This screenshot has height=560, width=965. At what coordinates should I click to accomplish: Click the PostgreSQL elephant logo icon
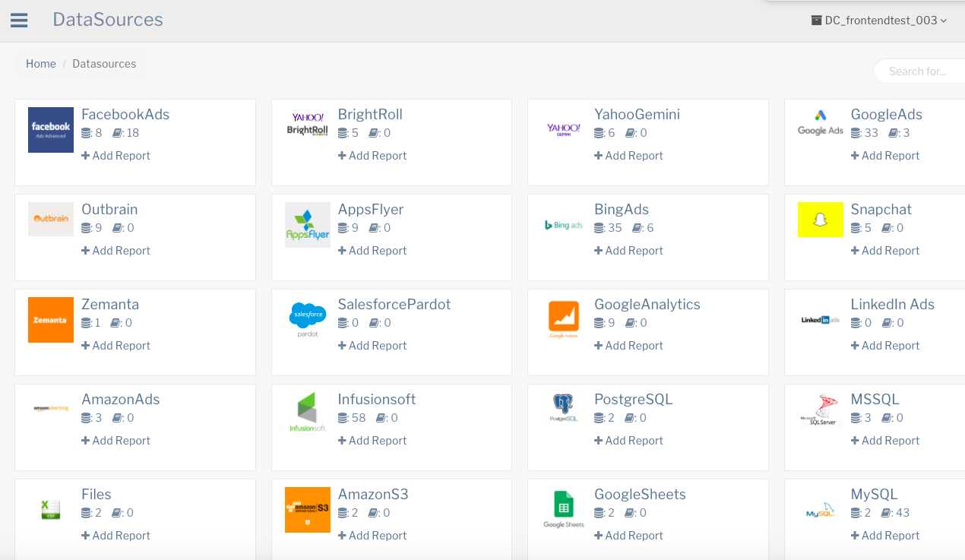click(x=564, y=408)
